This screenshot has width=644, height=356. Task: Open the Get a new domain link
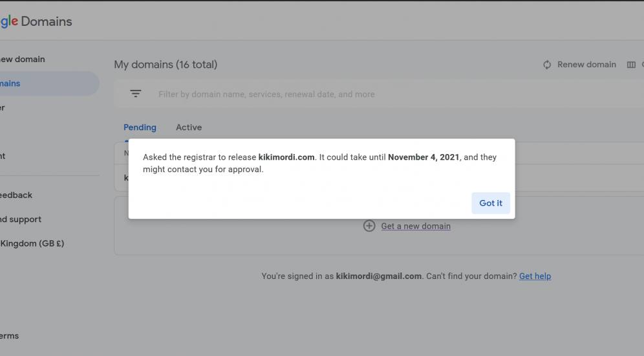[416, 226]
